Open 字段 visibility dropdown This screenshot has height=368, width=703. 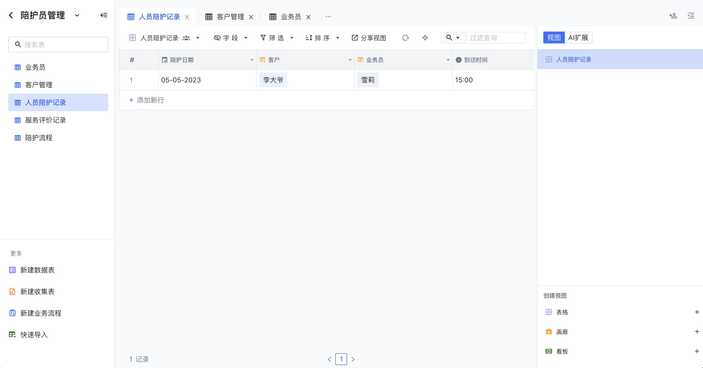(230, 38)
